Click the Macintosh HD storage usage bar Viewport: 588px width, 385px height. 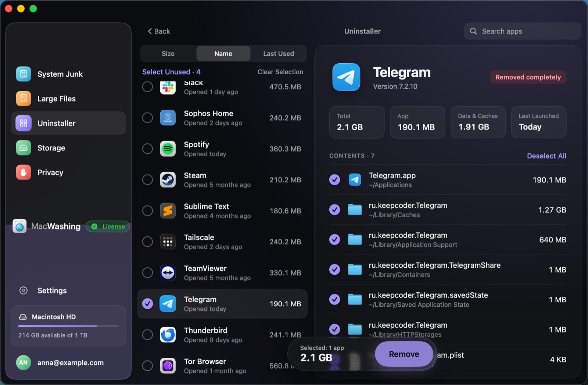click(x=68, y=326)
